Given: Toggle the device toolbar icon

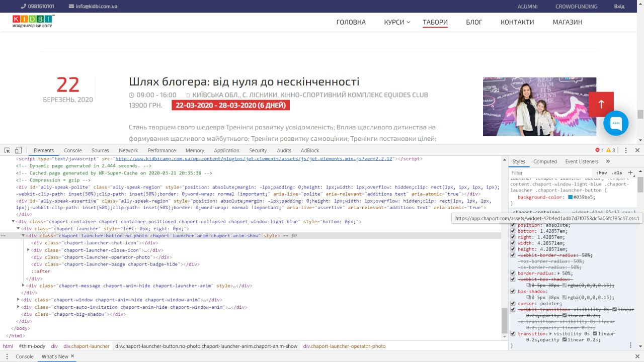Looking at the screenshot, I should pyautogui.click(x=18, y=150).
